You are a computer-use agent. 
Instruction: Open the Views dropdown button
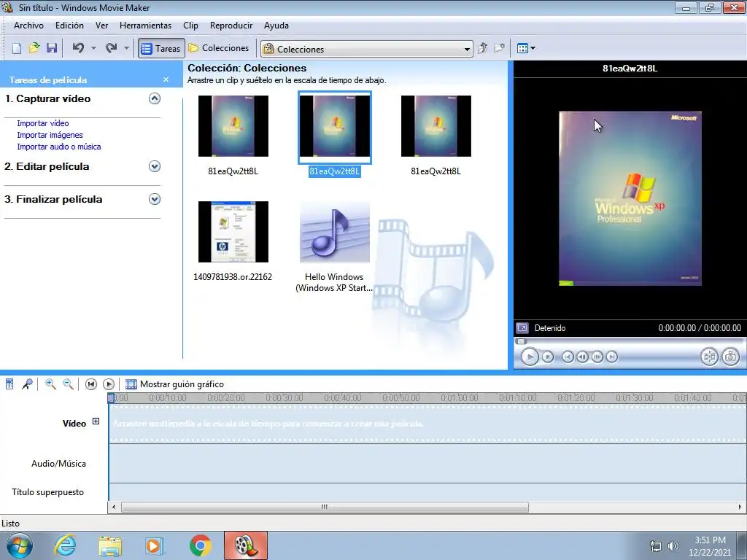pyautogui.click(x=527, y=48)
